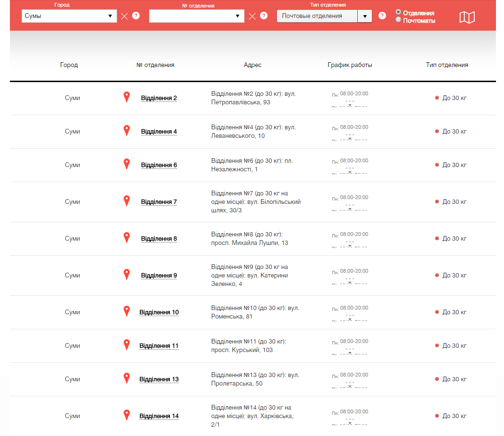
Task: Clear the Город field with X
Action: (x=124, y=17)
